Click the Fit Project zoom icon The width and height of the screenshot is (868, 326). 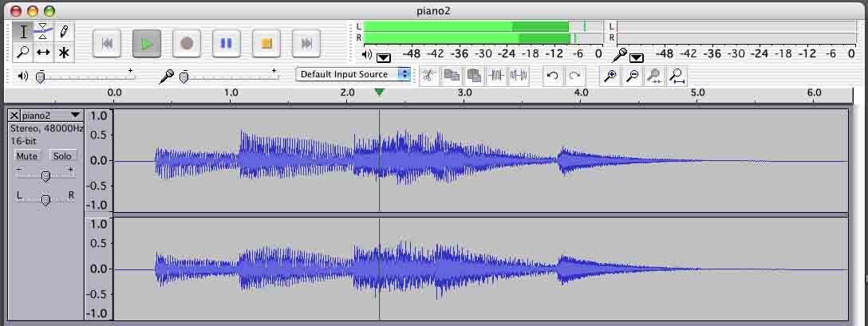pos(677,76)
